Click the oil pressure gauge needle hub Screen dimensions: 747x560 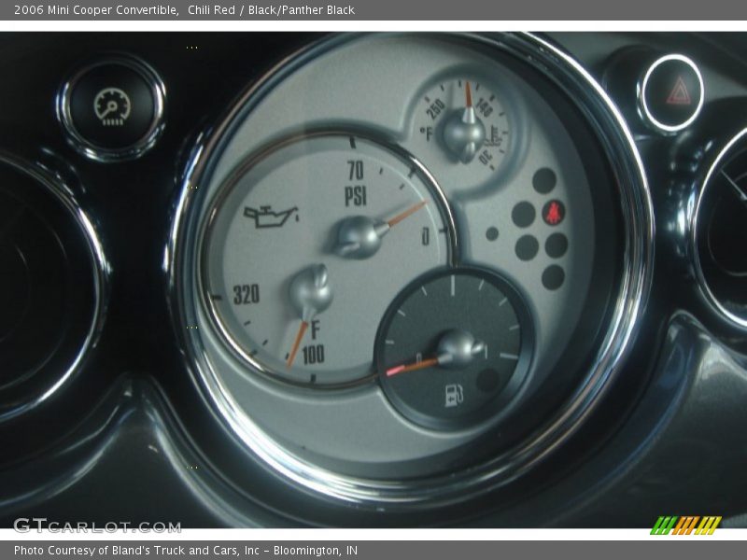(x=358, y=237)
